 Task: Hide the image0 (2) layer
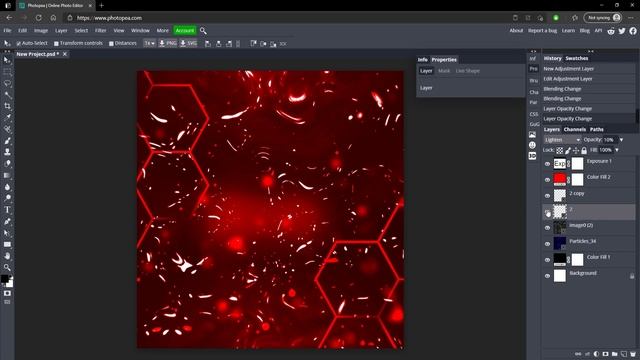[x=547, y=228]
